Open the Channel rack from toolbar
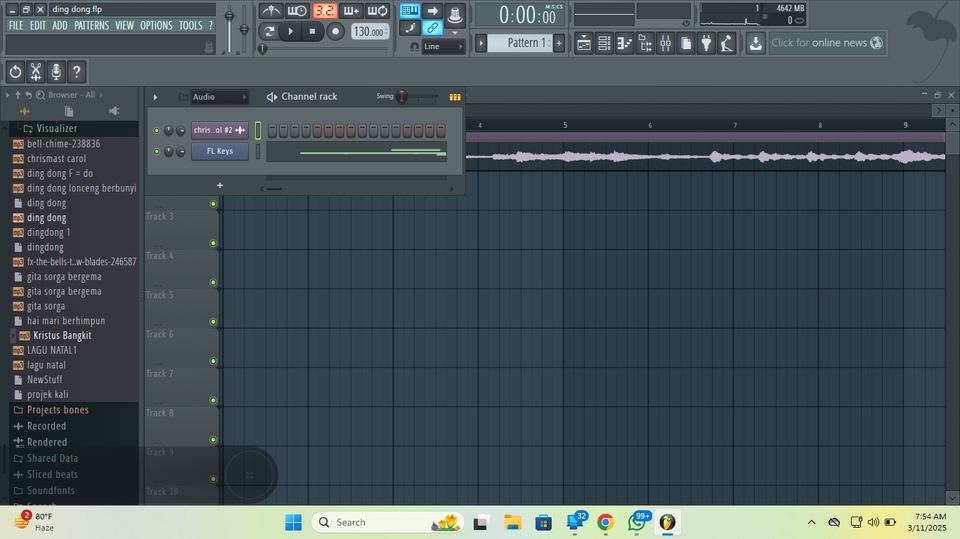 point(604,43)
